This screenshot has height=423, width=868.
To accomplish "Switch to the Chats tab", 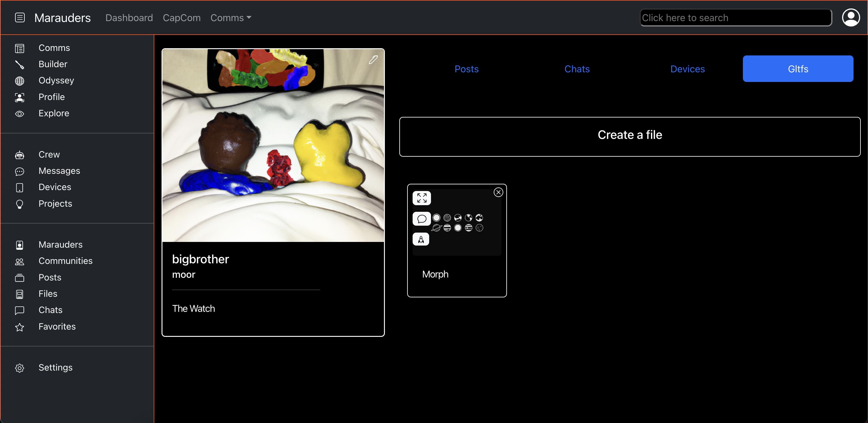I will (x=577, y=69).
